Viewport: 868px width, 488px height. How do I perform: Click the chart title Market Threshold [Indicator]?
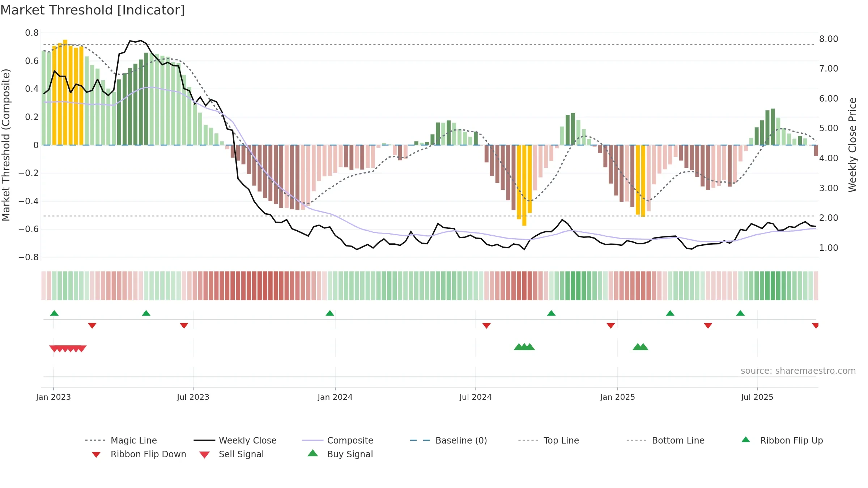point(93,10)
